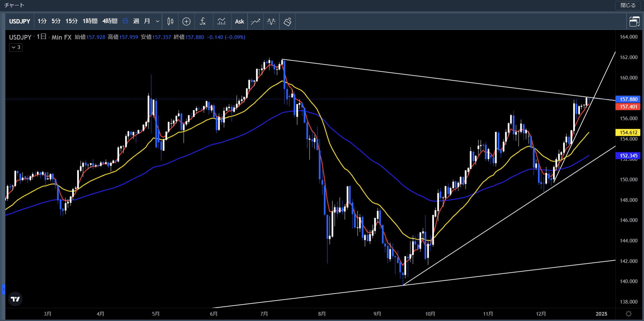Viewport: 644px width, 321px height.
Task: Click the 7月 date axis label
Action: [264, 314]
